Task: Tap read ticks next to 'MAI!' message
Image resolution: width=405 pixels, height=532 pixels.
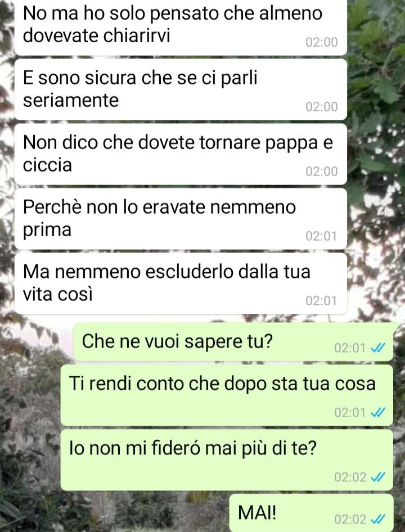Action: point(378,519)
